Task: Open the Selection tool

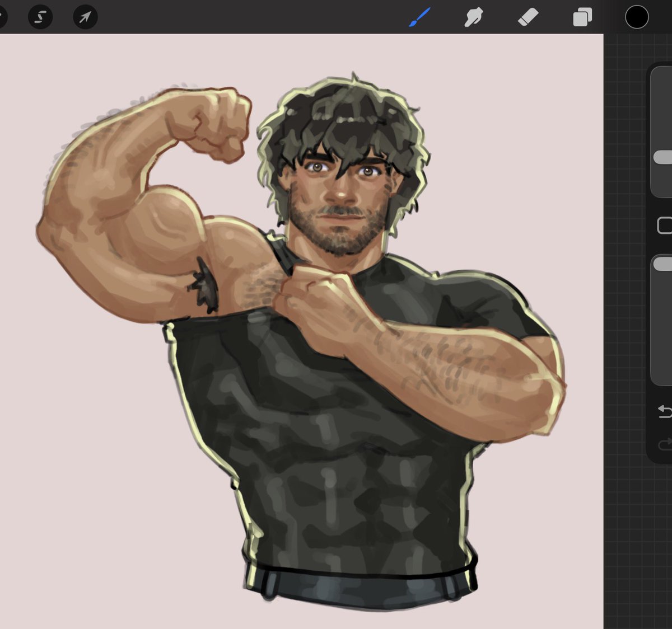Action: pos(40,17)
